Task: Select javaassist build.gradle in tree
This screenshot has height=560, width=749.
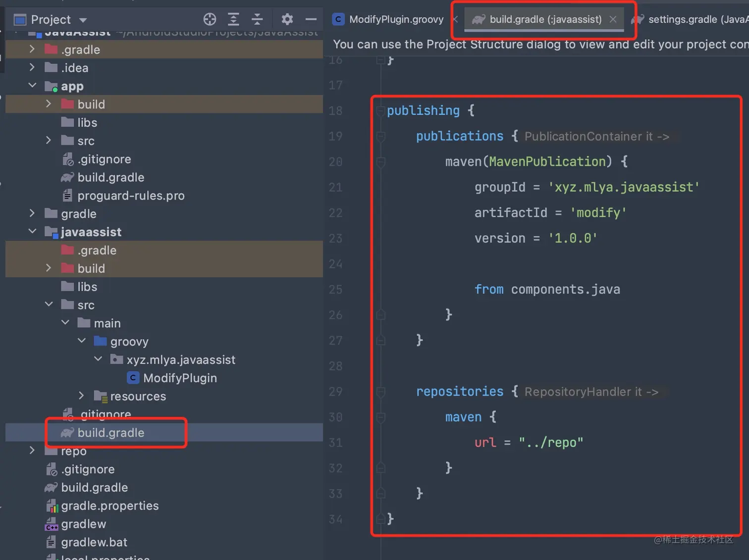Action: click(x=103, y=433)
